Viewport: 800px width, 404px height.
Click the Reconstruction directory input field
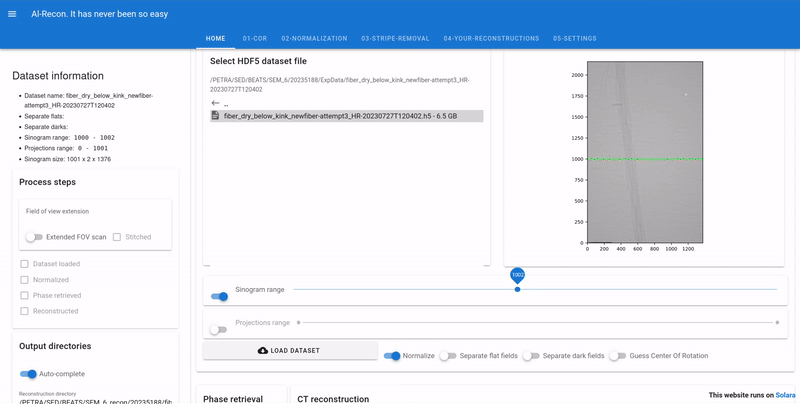pyautogui.click(x=95, y=401)
